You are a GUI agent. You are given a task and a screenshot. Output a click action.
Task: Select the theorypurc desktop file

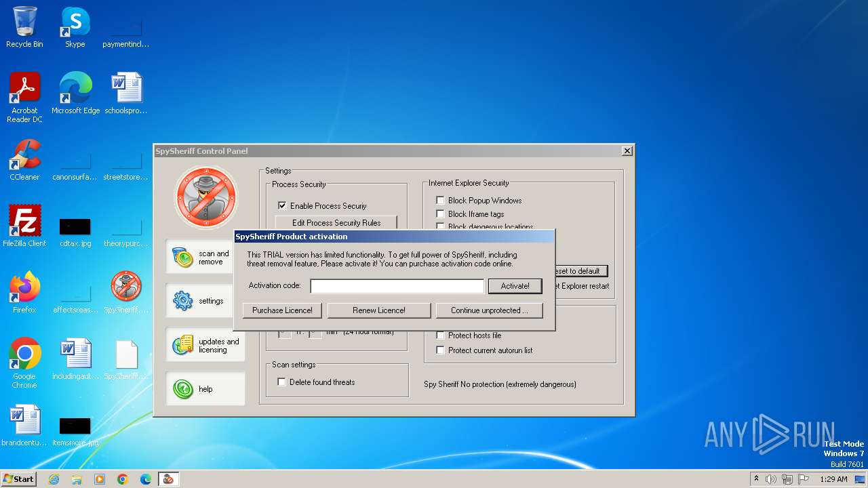click(x=125, y=233)
